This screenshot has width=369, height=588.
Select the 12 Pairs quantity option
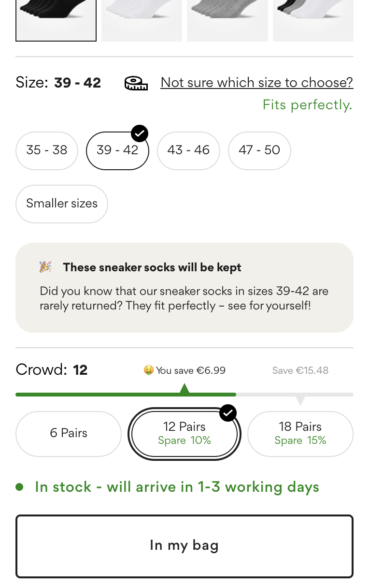point(184,433)
